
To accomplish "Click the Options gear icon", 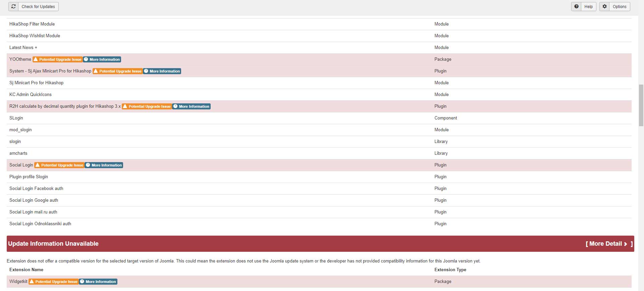I will [x=604, y=6].
